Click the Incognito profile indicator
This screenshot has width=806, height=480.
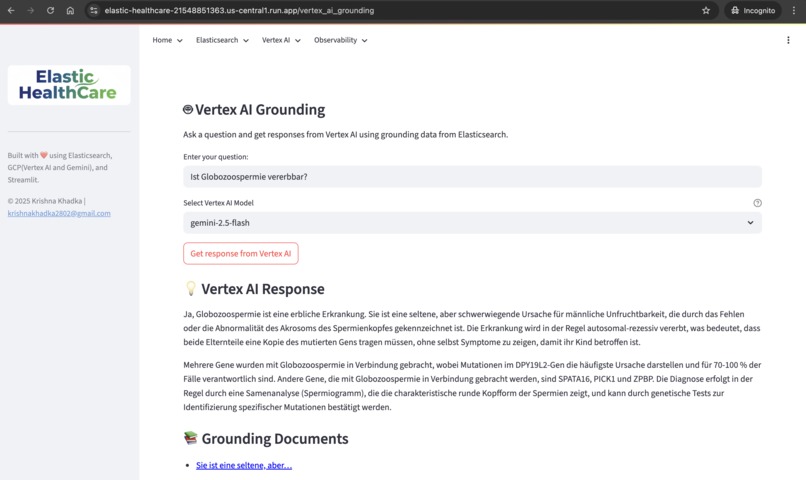(x=753, y=10)
